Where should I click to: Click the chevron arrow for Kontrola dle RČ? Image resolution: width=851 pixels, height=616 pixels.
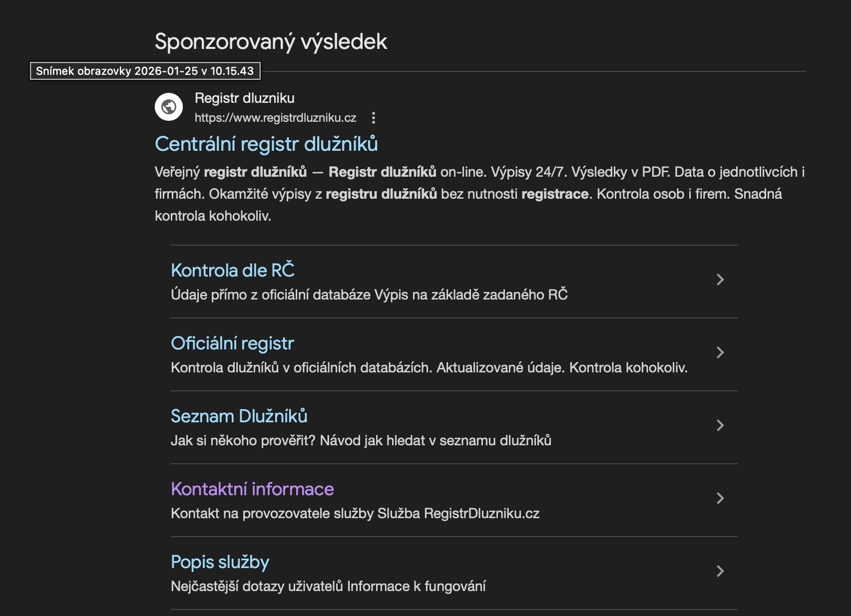720,280
